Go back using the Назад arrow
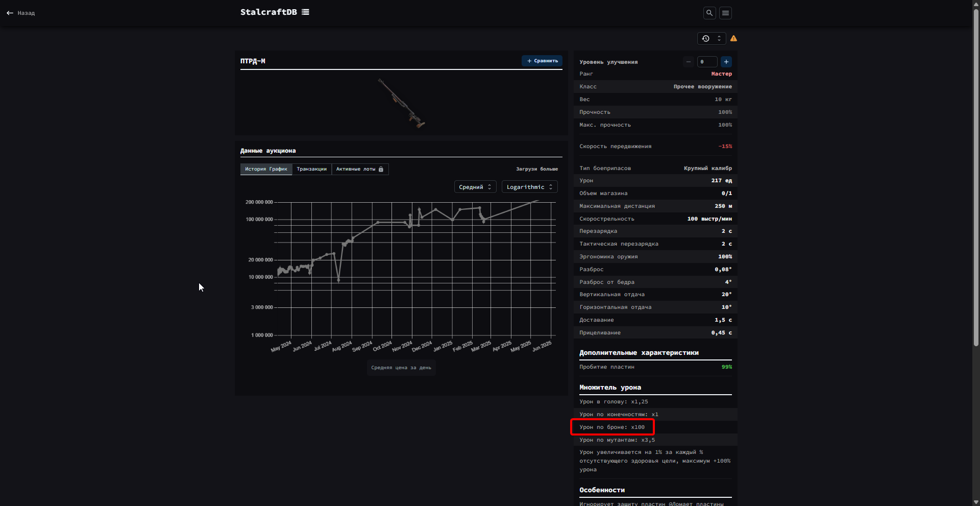 coord(20,13)
